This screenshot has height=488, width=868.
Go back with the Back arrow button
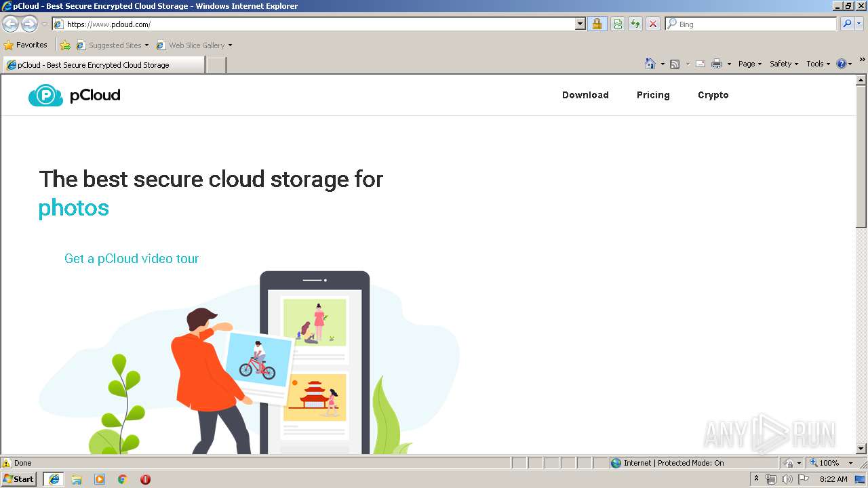tap(10, 24)
